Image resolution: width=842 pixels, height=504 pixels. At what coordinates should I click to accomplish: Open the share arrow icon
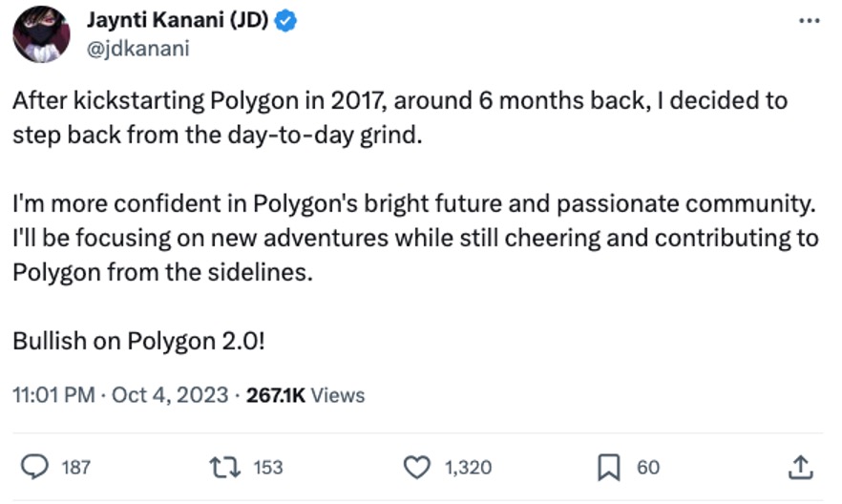(x=801, y=467)
